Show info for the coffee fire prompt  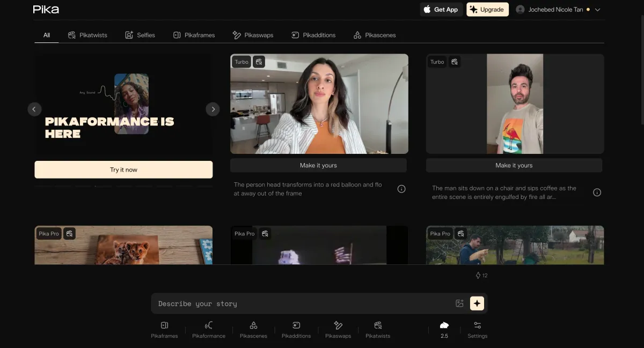597,192
